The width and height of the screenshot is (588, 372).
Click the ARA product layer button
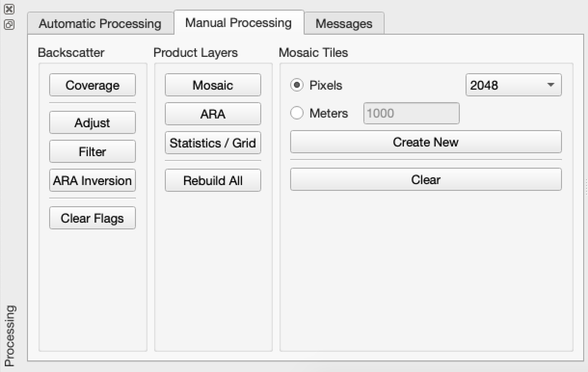pyautogui.click(x=213, y=114)
